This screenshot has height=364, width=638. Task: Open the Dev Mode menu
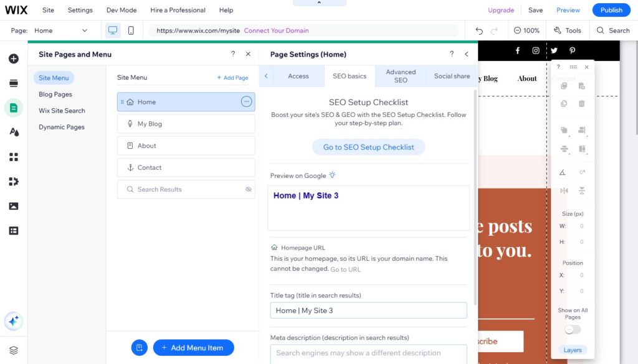[121, 10]
